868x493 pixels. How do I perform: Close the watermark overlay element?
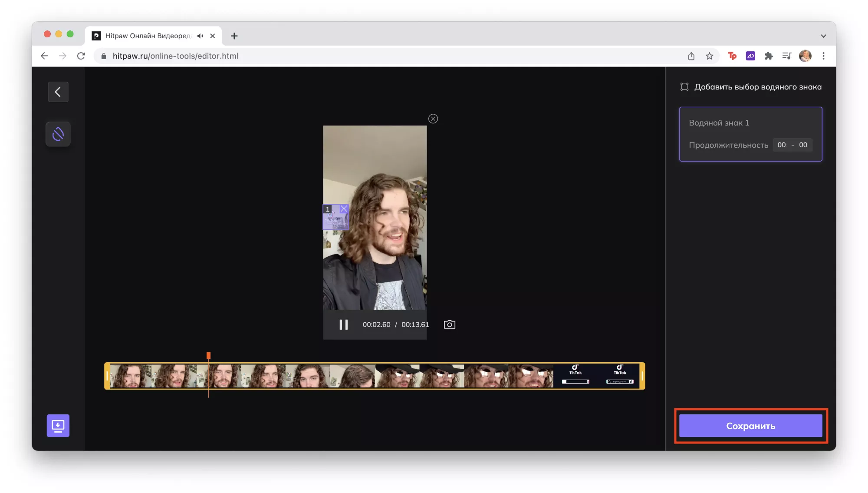344,209
